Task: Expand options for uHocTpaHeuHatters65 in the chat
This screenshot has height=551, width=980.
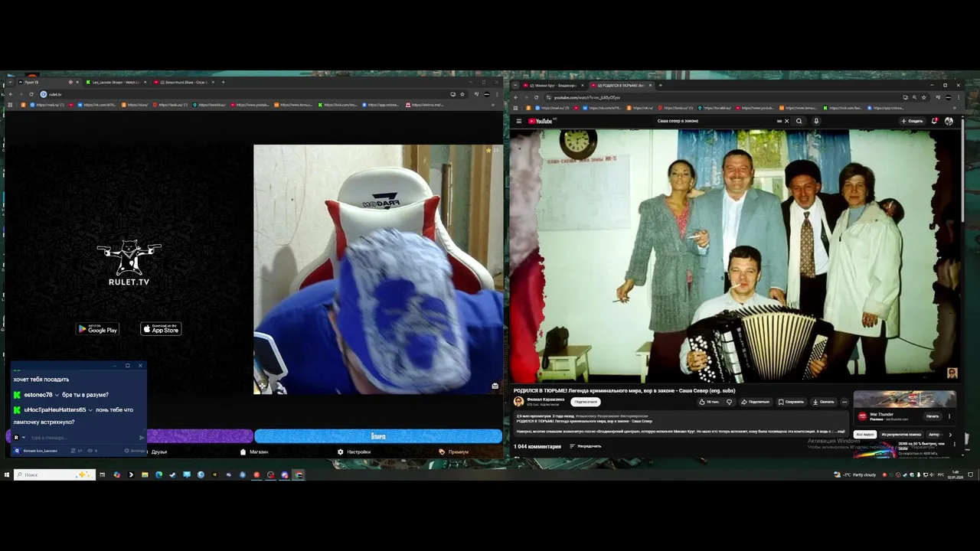Action: 90,410
